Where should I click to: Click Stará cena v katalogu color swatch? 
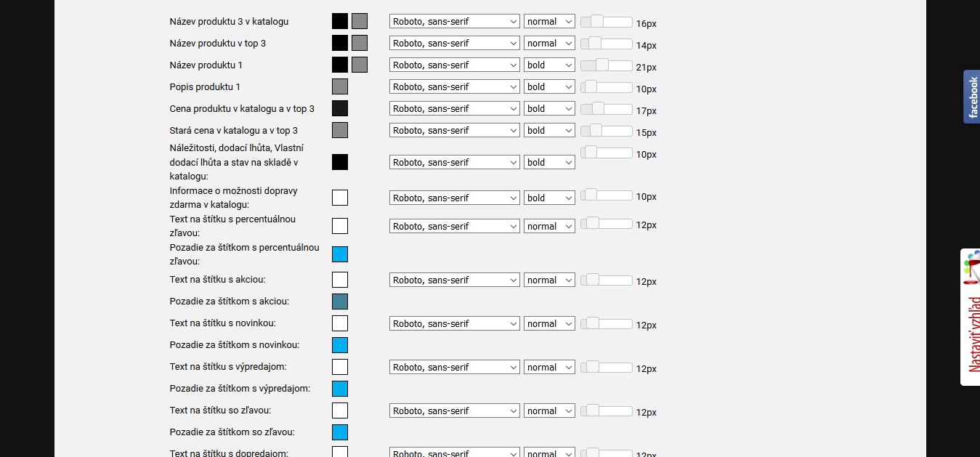coord(340,130)
